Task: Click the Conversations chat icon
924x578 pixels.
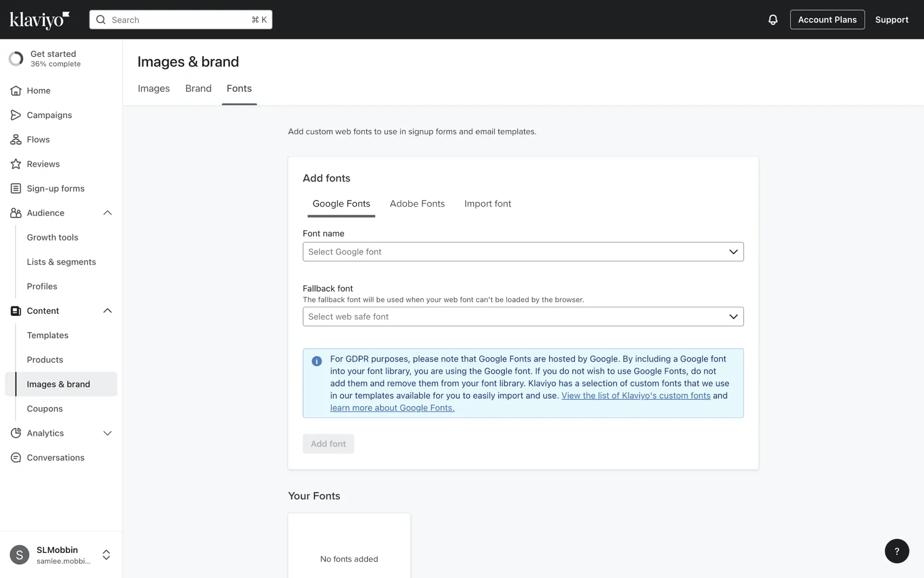Action: click(16, 458)
